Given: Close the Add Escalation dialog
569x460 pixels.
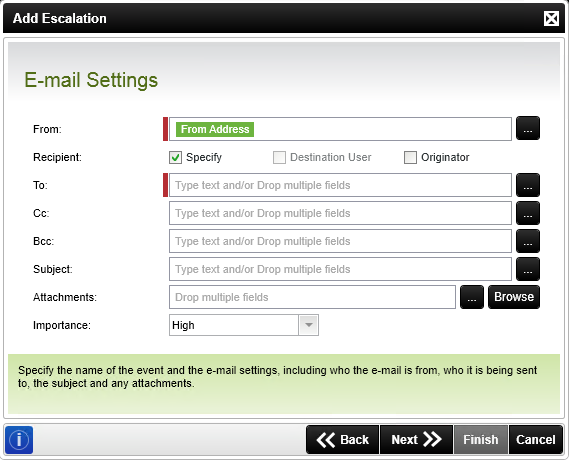Looking at the screenshot, I should (x=551, y=19).
